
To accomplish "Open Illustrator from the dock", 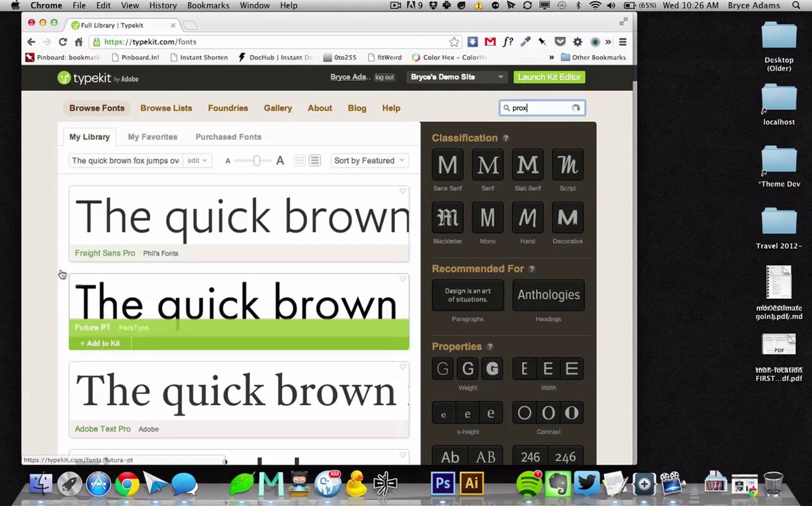I will pyautogui.click(x=472, y=483).
